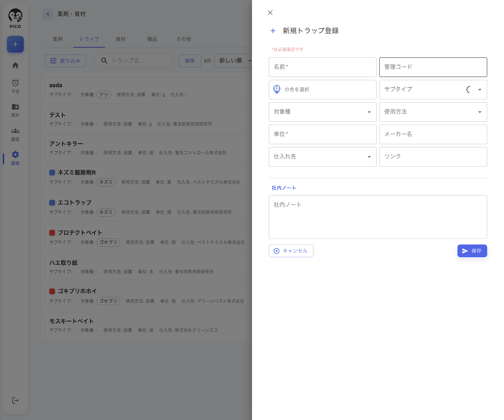504x420 pixels.
Task: Open the アントキラー list item
Action: pyautogui.click(x=149, y=148)
